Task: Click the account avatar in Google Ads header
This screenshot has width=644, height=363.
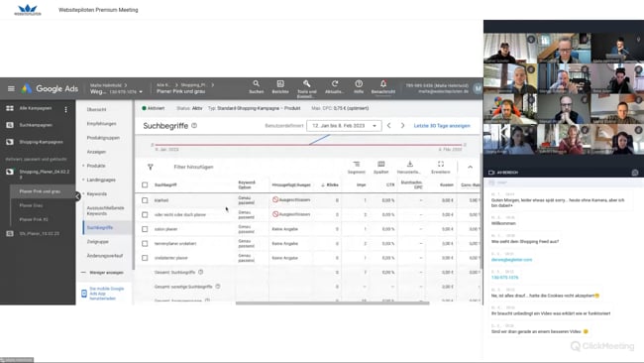Action: click(x=478, y=88)
